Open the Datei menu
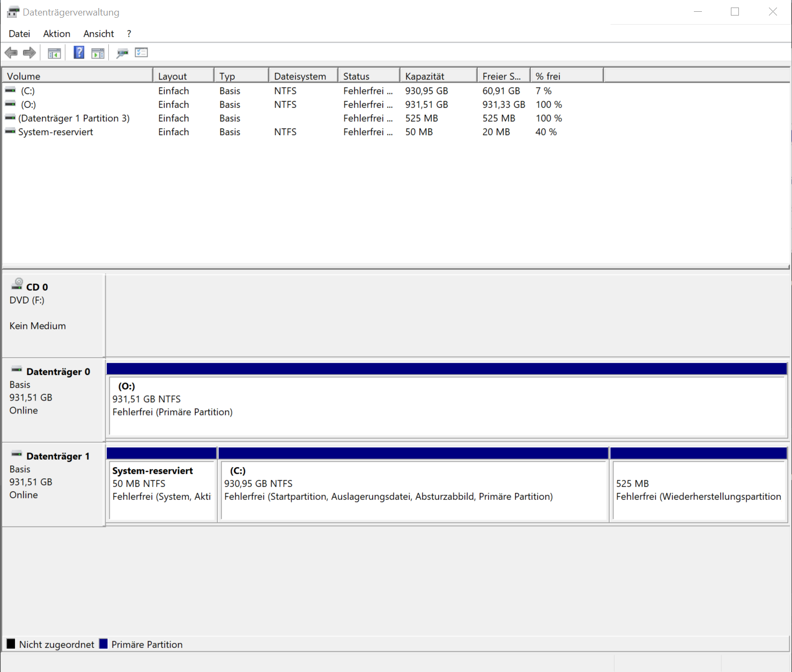The height and width of the screenshot is (672, 792). (x=19, y=34)
